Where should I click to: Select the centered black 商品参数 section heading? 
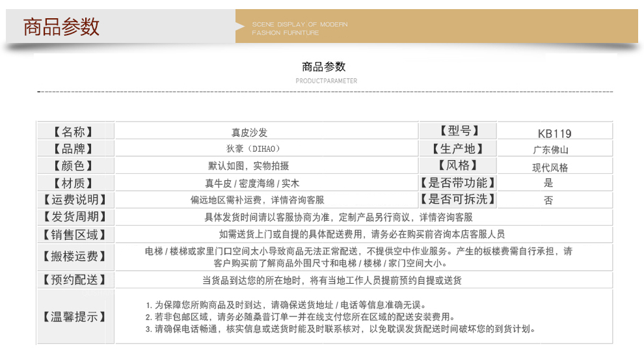click(x=324, y=66)
